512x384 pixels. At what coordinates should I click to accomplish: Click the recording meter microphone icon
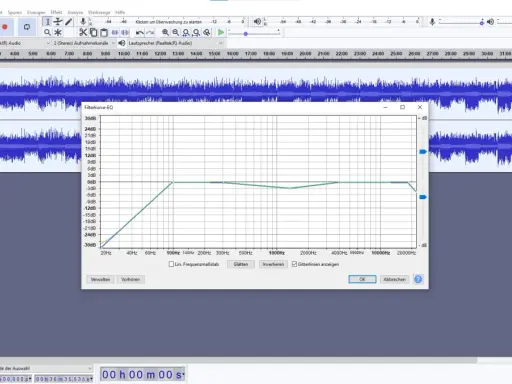point(83,22)
